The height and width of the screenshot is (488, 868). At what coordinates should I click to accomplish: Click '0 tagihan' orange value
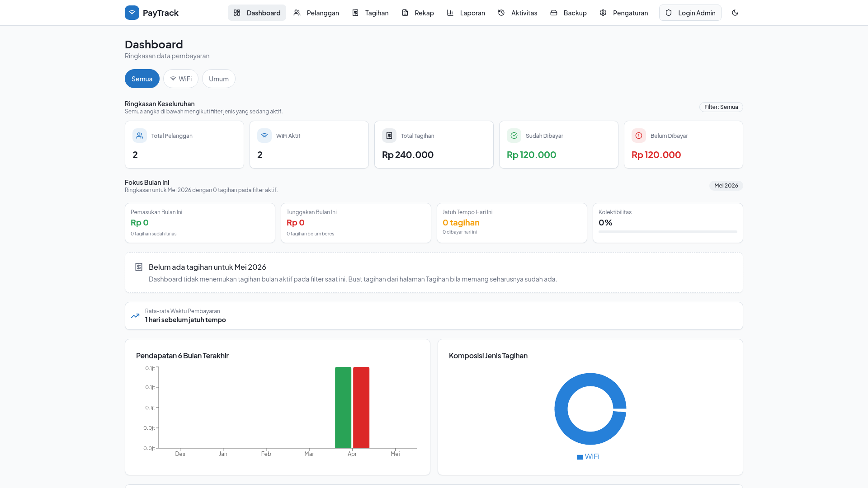pos(461,223)
